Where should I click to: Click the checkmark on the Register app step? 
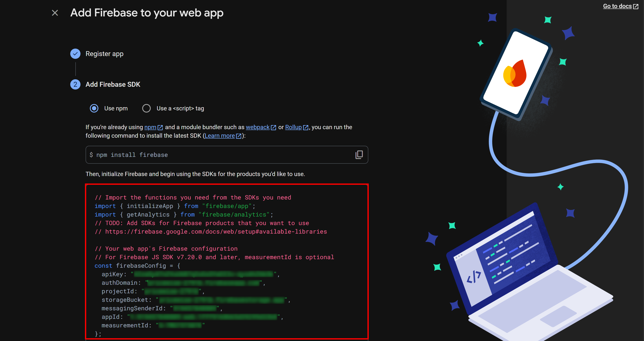point(75,53)
